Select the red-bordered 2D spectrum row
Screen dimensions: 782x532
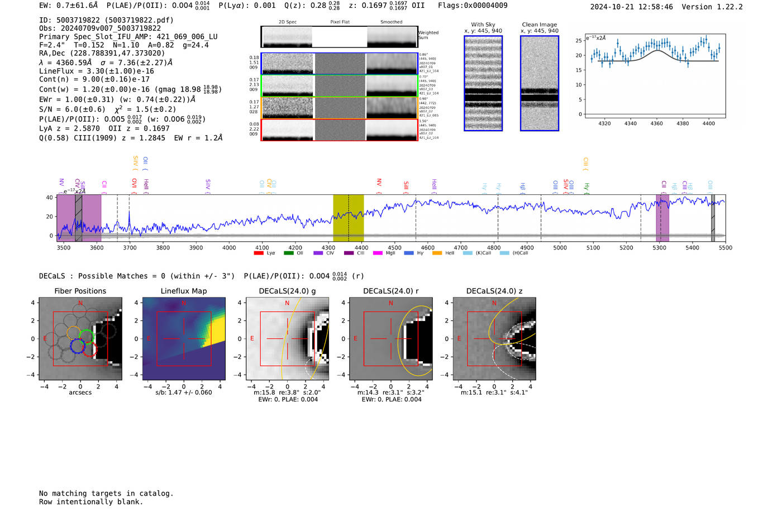point(339,130)
